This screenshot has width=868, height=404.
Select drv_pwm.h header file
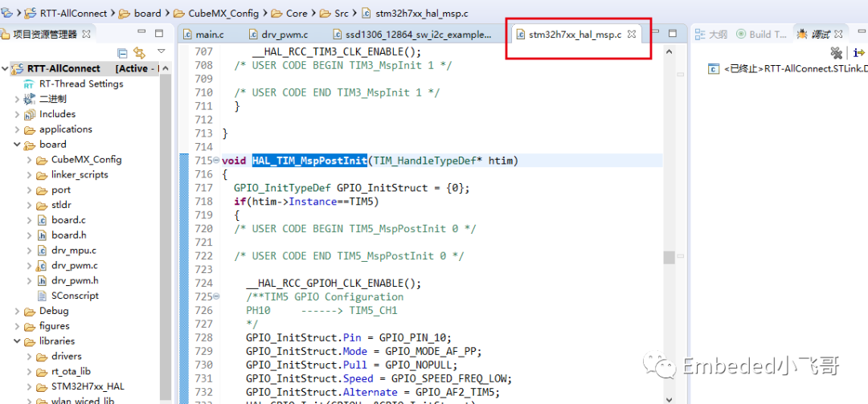click(x=75, y=280)
